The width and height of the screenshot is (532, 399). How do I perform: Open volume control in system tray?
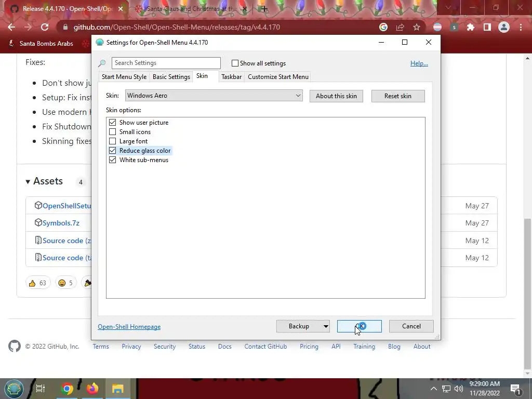(458, 389)
